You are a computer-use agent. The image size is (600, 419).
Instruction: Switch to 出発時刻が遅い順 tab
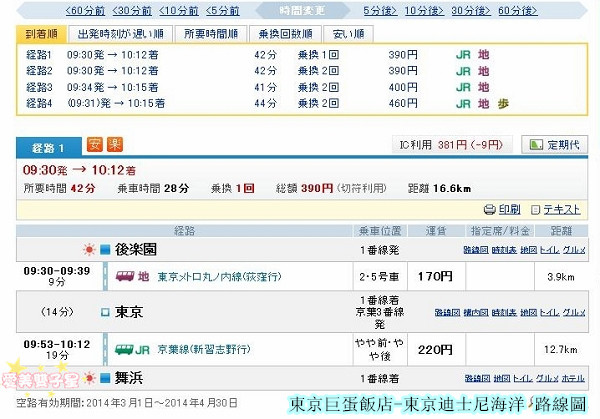coord(121,34)
